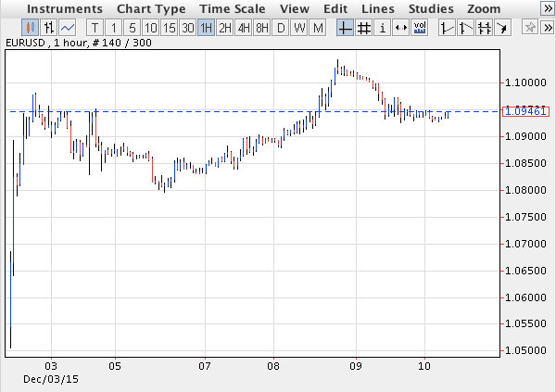Set time scale to 10 minutes
556x392 pixels.
pos(151,28)
